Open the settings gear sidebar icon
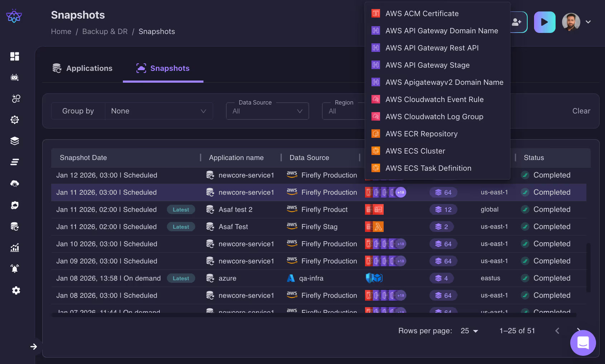Screen dimensions: 605x364 pyautogui.click(x=16, y=290)
